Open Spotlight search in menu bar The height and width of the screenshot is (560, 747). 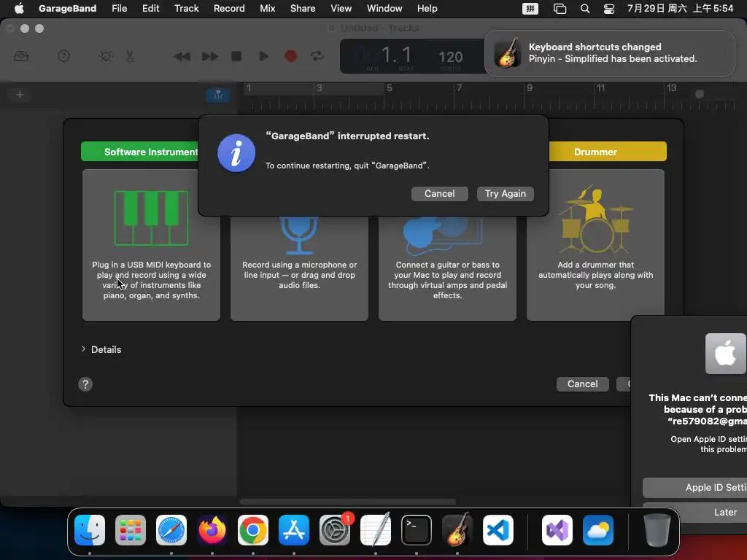585,9
